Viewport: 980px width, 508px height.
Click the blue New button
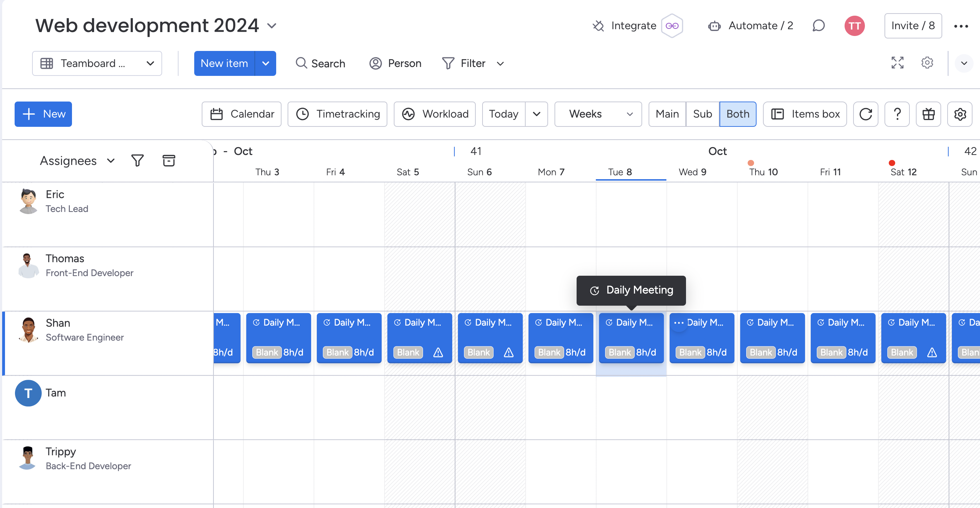[43, 114]
